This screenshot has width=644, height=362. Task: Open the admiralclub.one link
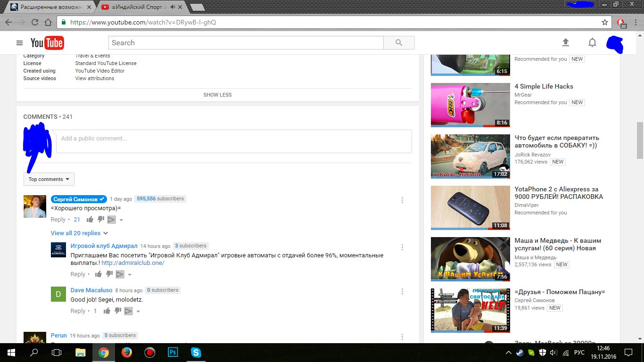pyautogui.click(x=133, y=263)
